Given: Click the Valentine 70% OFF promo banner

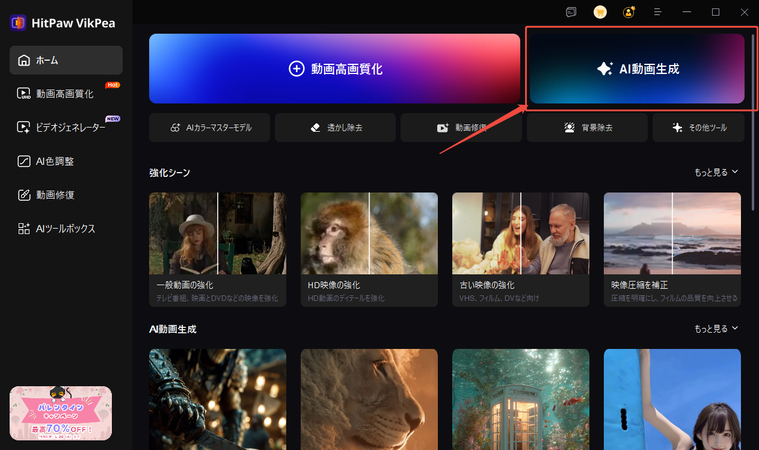Looking at the screenshot, I should (61, 413).
